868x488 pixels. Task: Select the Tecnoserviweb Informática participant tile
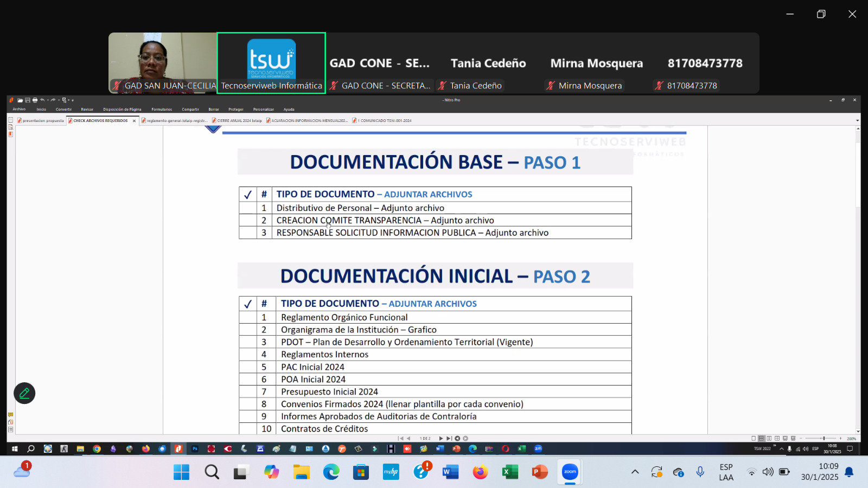point(271,63)
